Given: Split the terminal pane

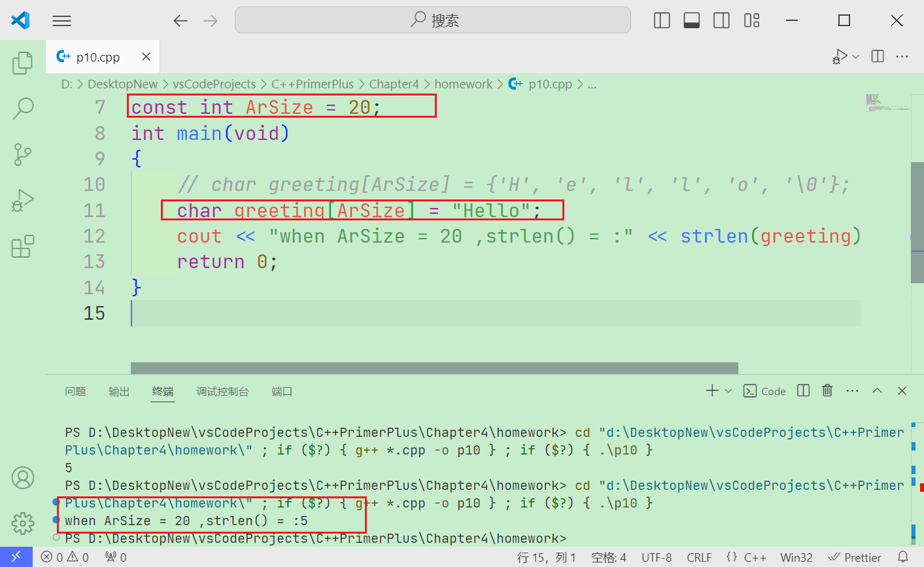Looking at the screenshot, I should pyautogui.click(x=804, y=390).
